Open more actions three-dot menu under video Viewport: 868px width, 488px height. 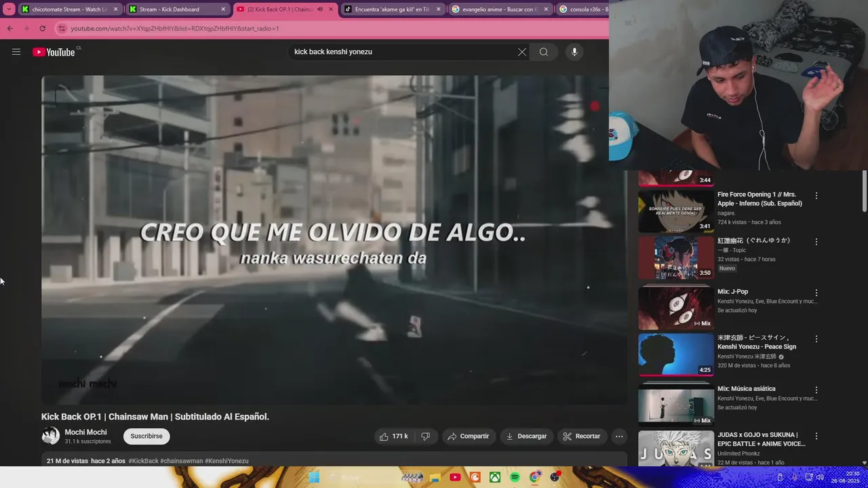pyautogui.click(x=619, y=436)
